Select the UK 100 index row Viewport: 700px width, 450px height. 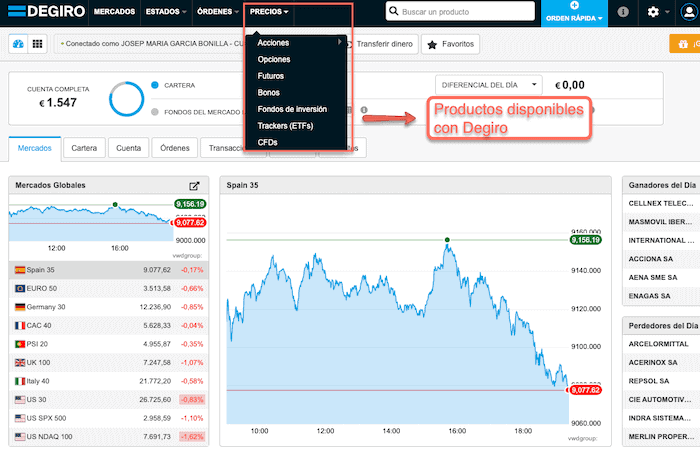click(x=108, y=362)
